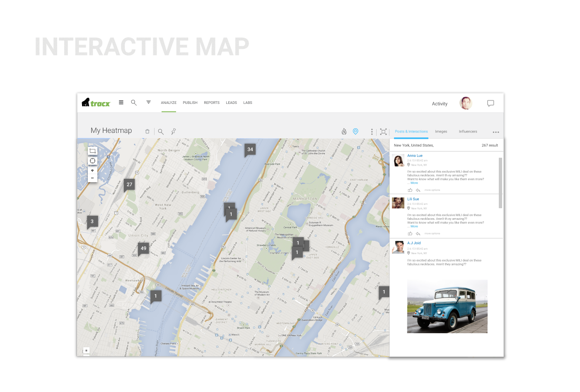
Task: Click the map cluster marker labeled 49
Action: click(143, 248)
